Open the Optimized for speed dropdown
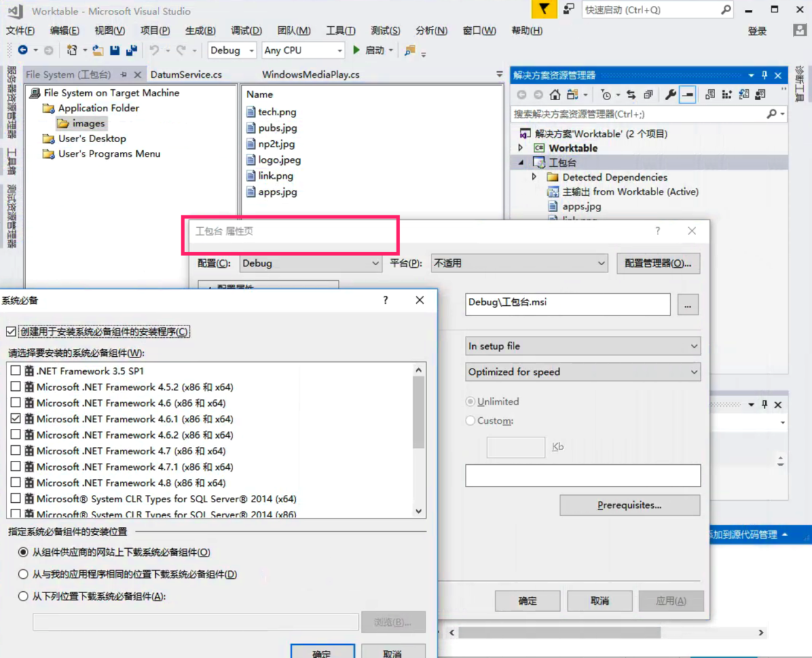Image resolution: width=812 pixels, height=658 pixels. pyautogui.click(x=583, y=372)
